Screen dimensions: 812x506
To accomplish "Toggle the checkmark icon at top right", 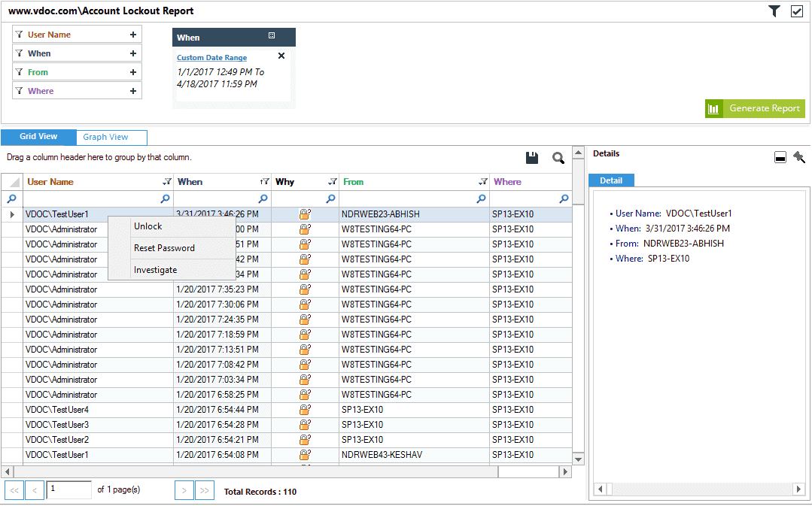I will tap(797, 11).
